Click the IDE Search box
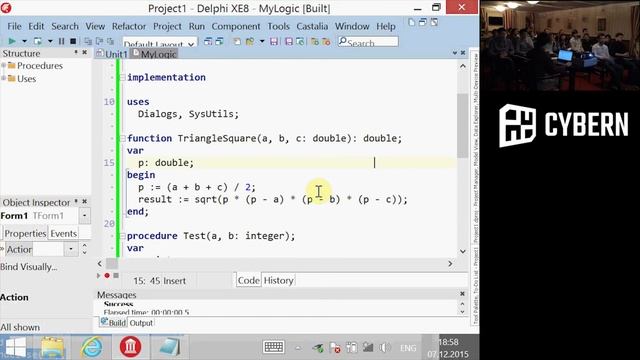Screen dimensions: 640x360 tap(368, 42)
